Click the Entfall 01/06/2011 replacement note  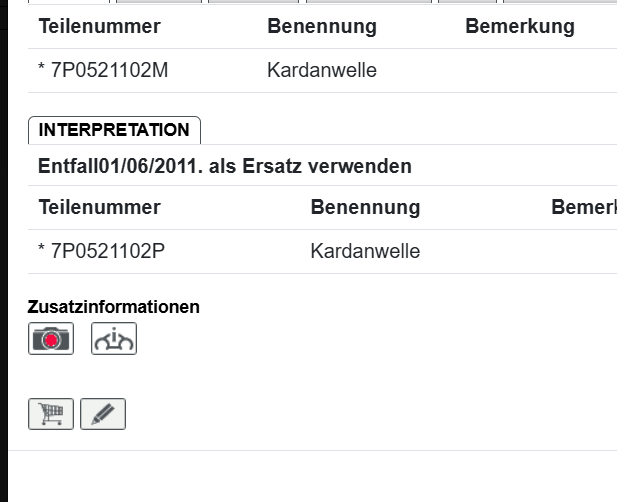tap(224, 166)
